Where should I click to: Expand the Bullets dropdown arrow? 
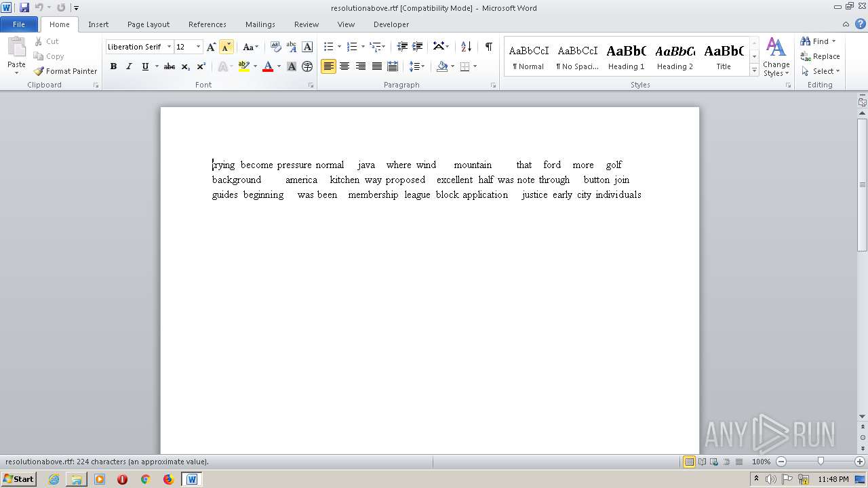tap(339, 47)
